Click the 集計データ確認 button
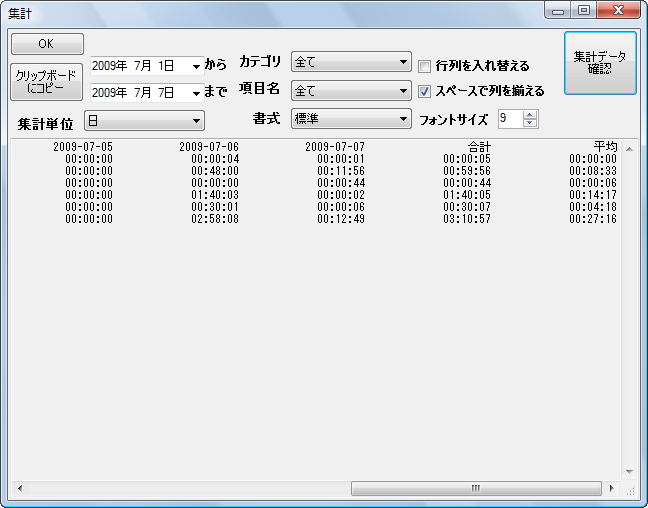The image size is (648, 508). [x=600, y=63]
